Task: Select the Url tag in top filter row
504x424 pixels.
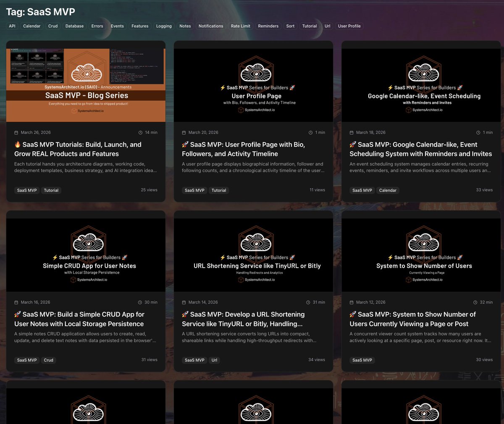Action: [328, 26]
